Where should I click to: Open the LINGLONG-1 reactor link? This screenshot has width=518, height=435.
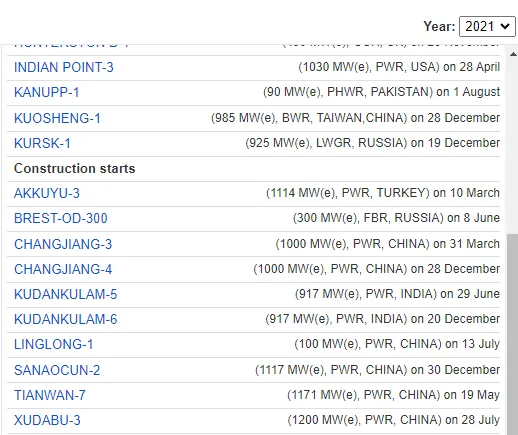[x=53, y=344]
